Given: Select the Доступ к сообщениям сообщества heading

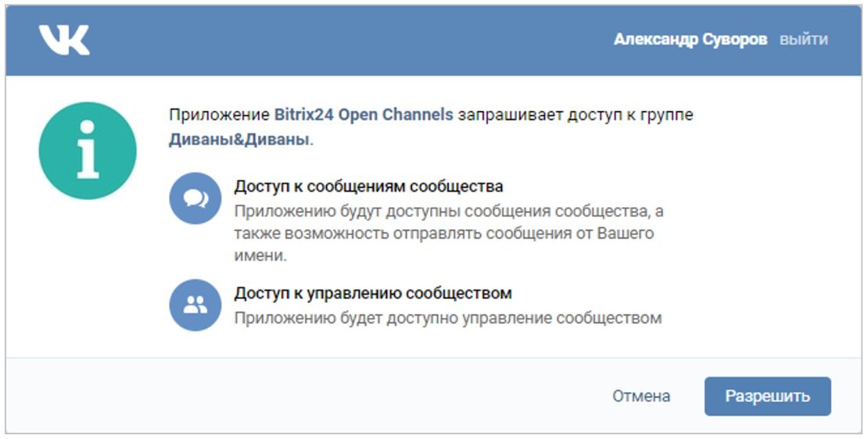Looking at the screenshot, I should pos(368,187).
